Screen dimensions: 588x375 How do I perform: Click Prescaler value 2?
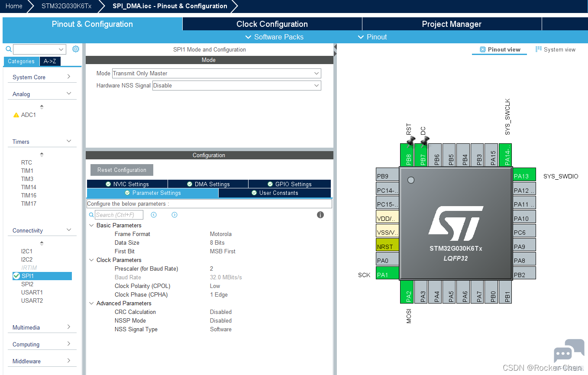[212, 268]
